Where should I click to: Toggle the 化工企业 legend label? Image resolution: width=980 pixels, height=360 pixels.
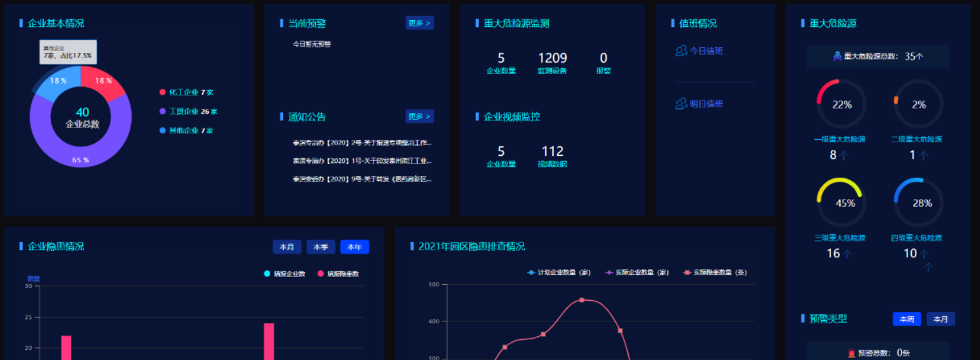[x=191, y=92]
